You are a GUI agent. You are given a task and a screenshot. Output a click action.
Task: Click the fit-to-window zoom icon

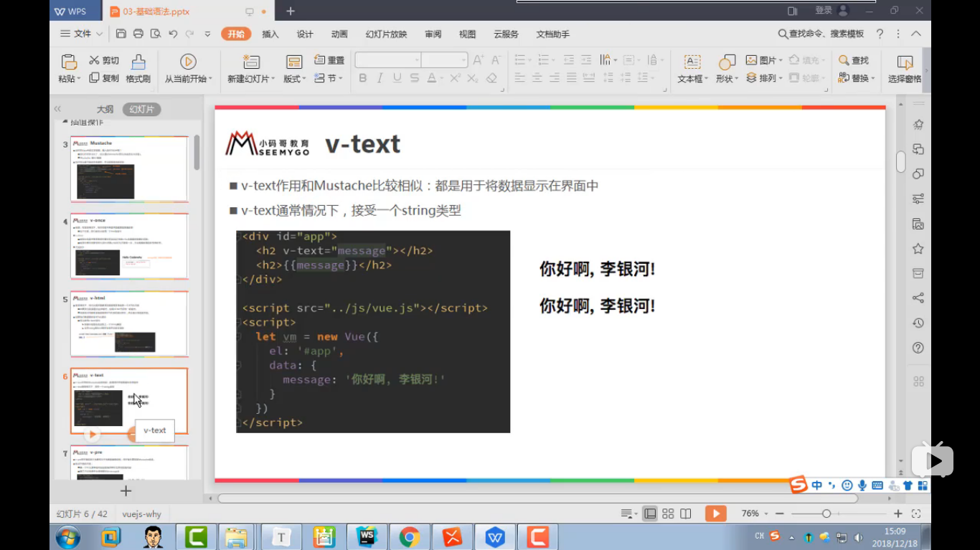pos(916,513)
